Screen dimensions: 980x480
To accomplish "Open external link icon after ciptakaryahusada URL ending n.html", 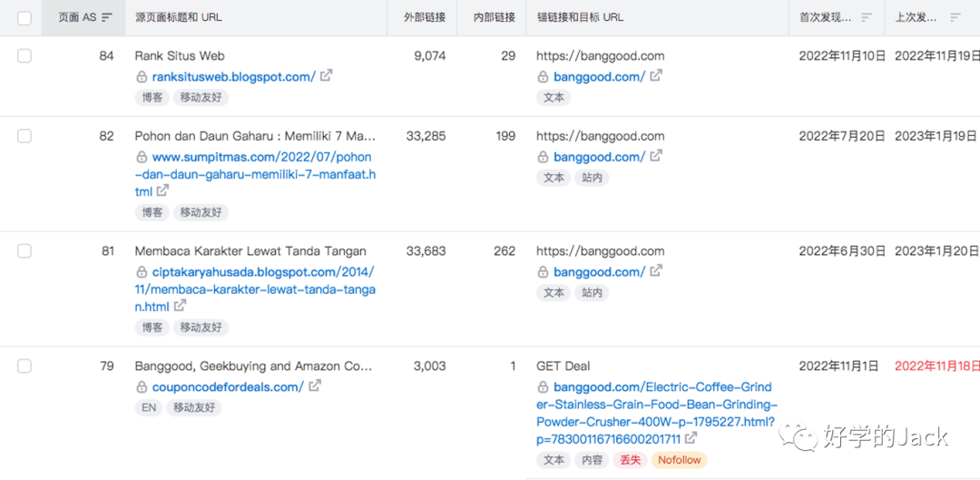I will [180, 307].
